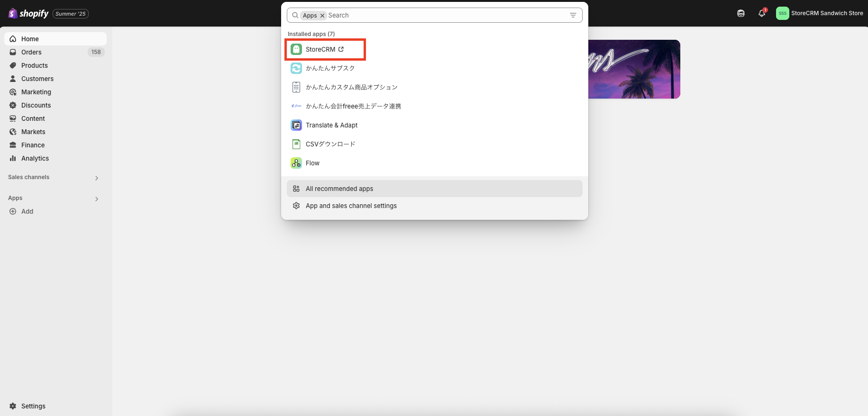Go to Home in the sidebar
This screenshot has width=868, height=416.
coord(55,39)
